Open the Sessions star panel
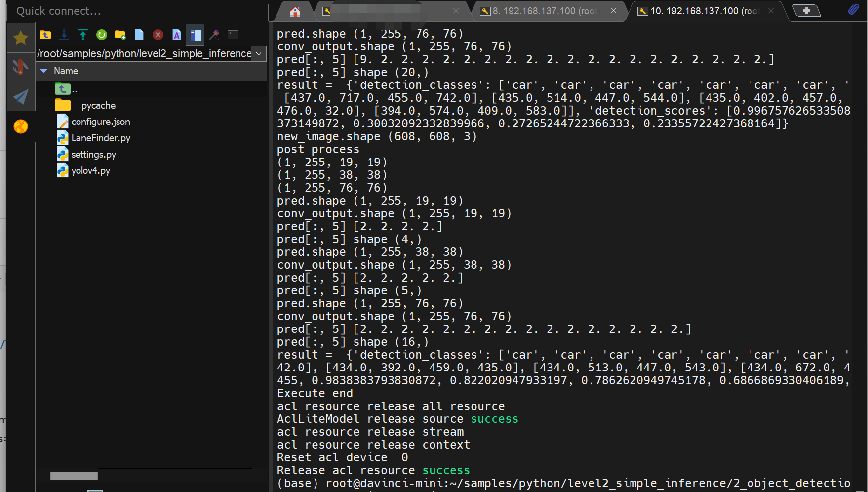 click(x=21, y=37)
